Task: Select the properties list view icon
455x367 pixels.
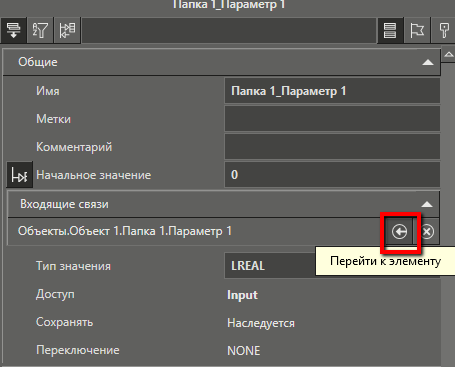Action: coord(390,31)
